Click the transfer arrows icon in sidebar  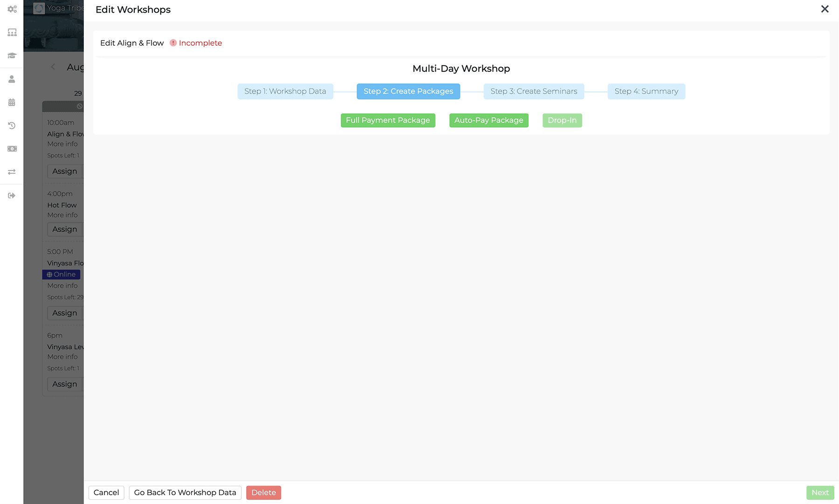coord(12,172)
